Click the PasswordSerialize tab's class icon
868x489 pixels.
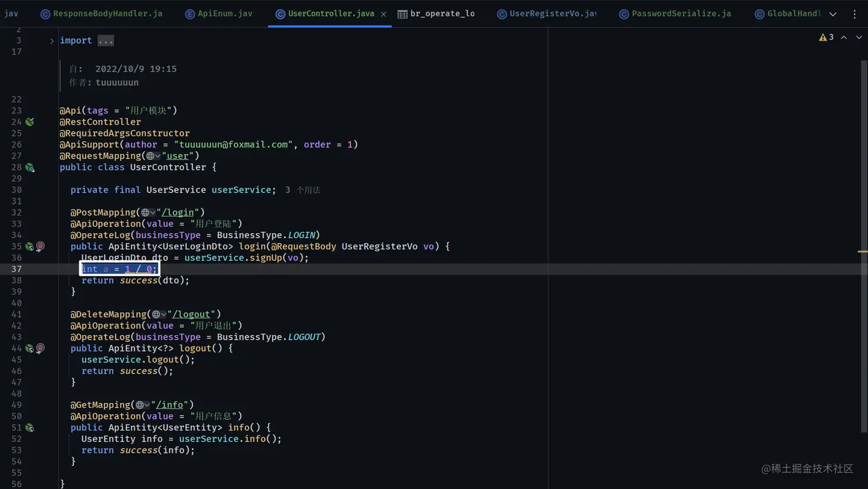[624, 14]
